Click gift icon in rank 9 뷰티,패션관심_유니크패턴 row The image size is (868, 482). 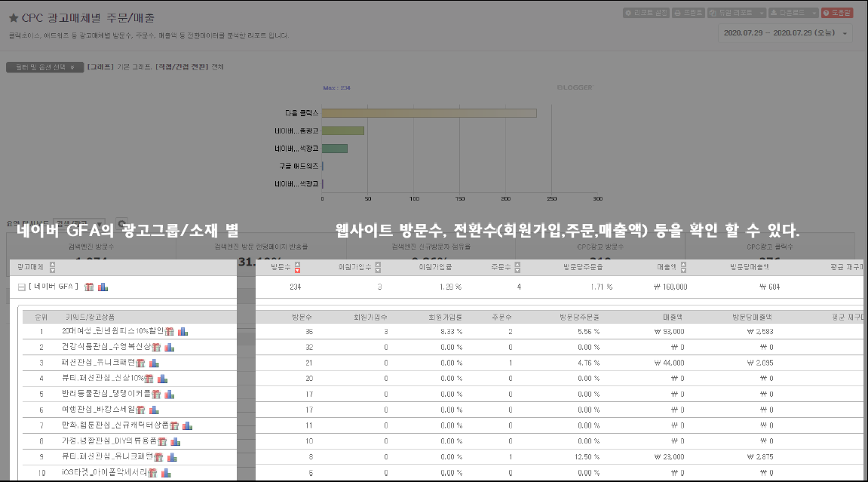pyautogui.click(x=159, y=457)
